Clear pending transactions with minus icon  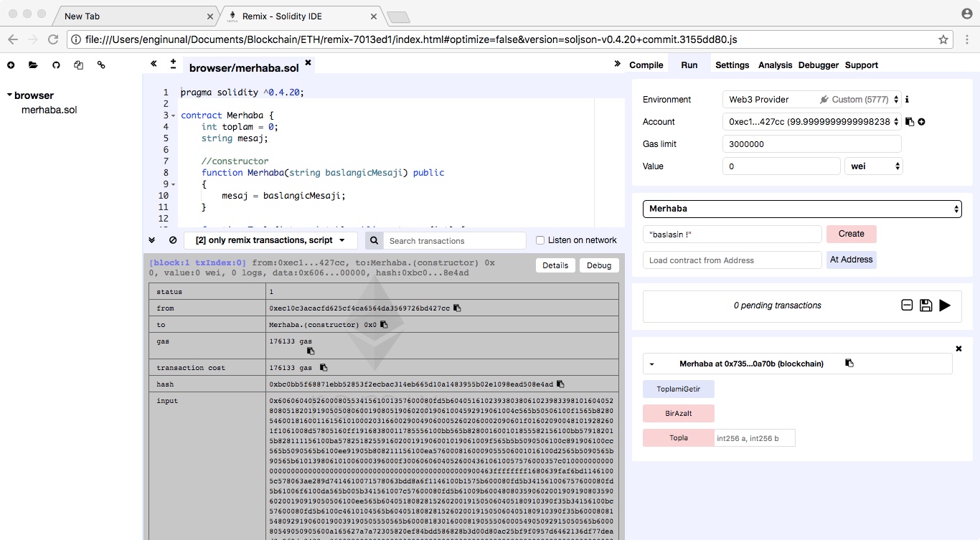(x=907, y=305)
